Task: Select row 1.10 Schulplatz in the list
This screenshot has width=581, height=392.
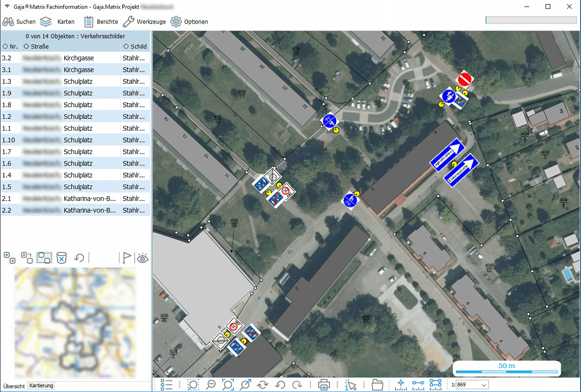Action: pyautogui.click(x=75, y=140)
